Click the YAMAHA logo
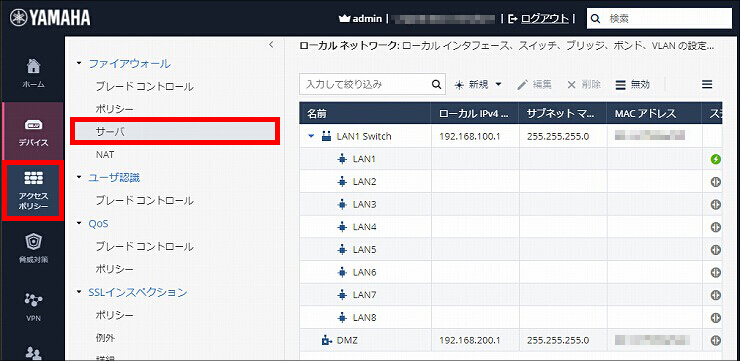Image resolution: width=740 pixels, height=361 pixels. click(x=50, y=18)
